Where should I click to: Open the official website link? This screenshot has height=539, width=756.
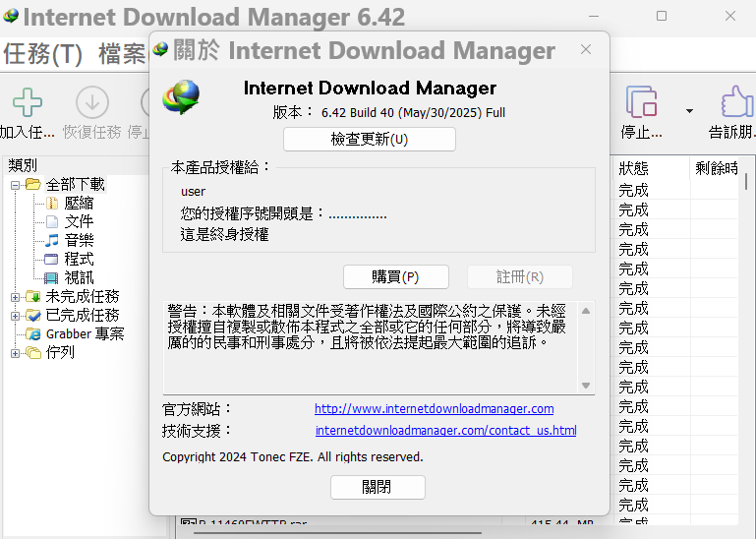[434, 409]
